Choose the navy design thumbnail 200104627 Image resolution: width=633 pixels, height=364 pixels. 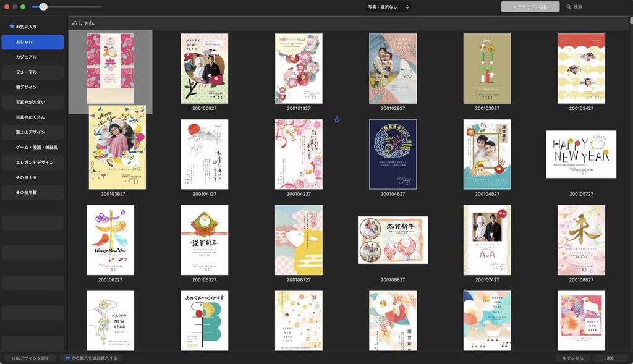(393, 154)
